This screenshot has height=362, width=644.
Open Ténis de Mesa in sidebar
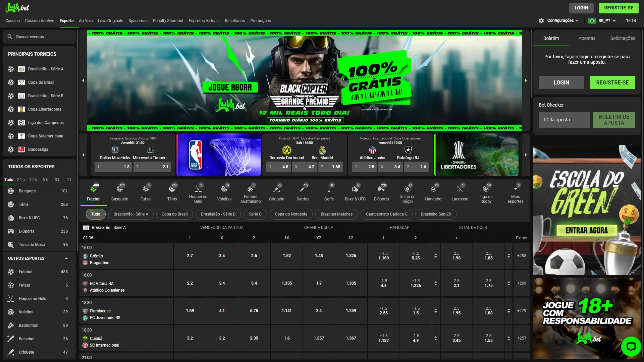click(x=39, y=245)
